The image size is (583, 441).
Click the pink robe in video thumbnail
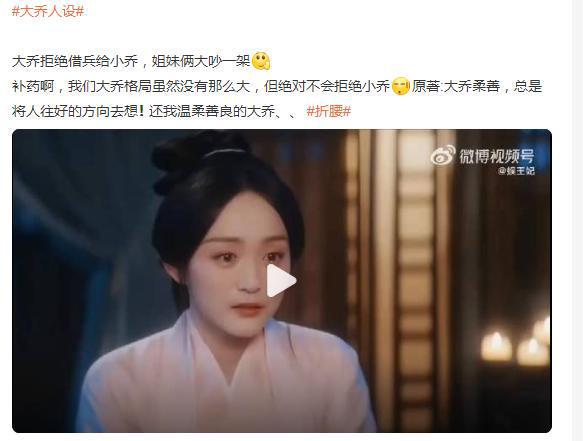coord(223,379)
